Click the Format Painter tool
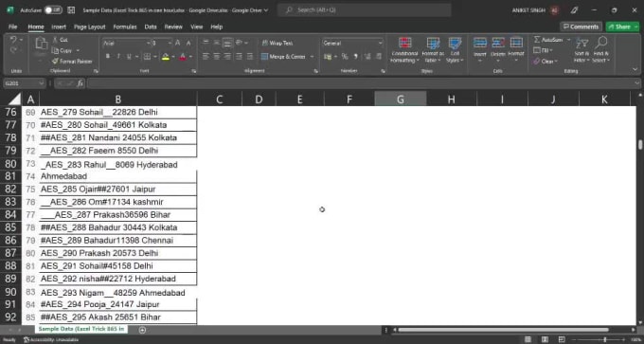The image size is (644, 344). point(72,62)
